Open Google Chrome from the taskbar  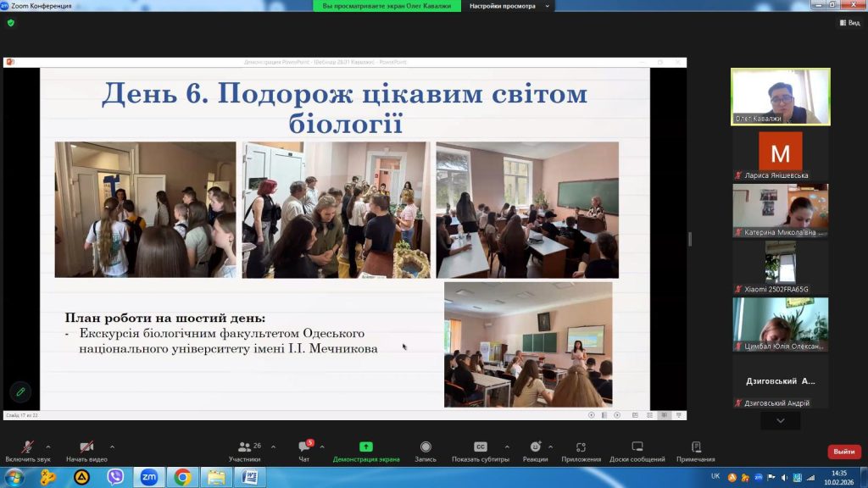coord(181,478)
